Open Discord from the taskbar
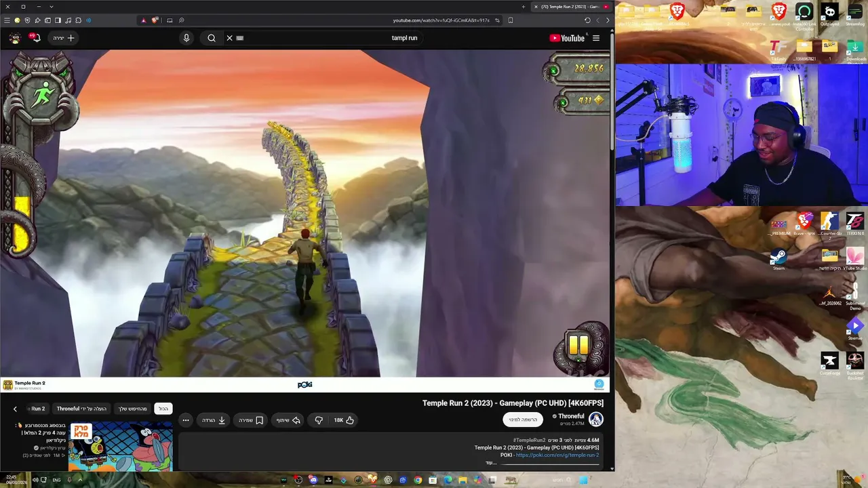Image resolution: width=868 pixels, height=488 pixels. 313,480
